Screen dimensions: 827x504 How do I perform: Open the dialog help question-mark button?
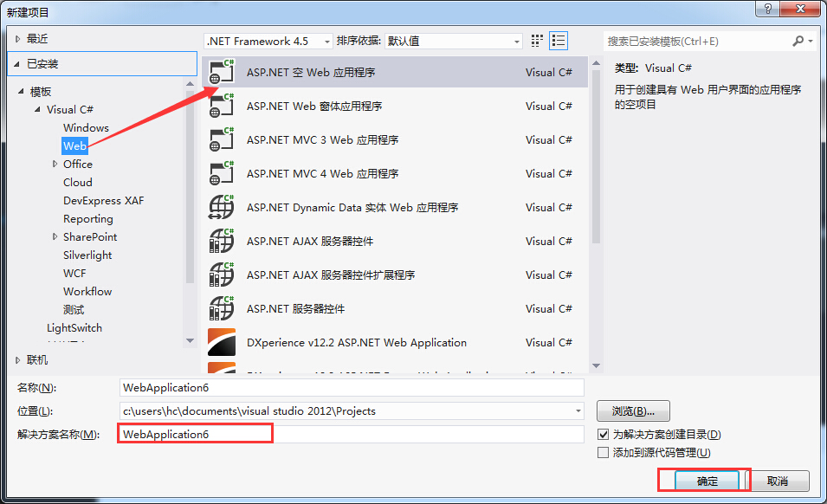(x=768, y=9)
